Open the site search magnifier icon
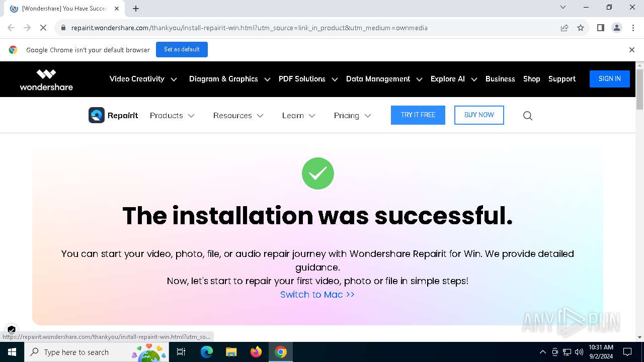644x362 pixels. (x=528, y=116)
